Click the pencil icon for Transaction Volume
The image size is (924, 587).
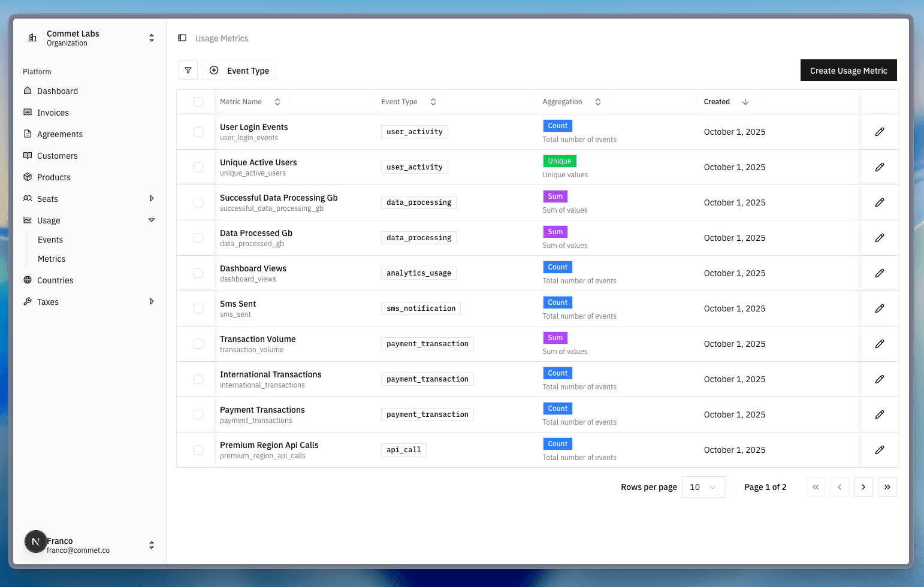point(879,343)
